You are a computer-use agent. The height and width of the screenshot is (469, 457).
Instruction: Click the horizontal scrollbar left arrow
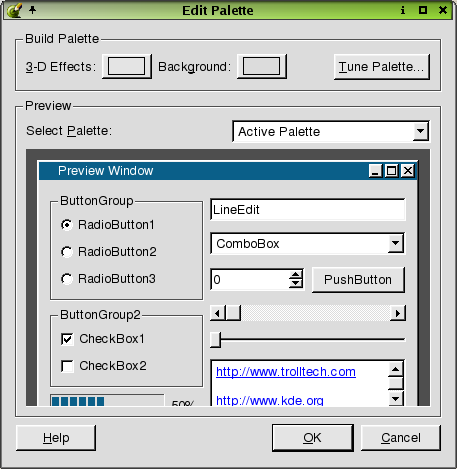click(218, 313)
